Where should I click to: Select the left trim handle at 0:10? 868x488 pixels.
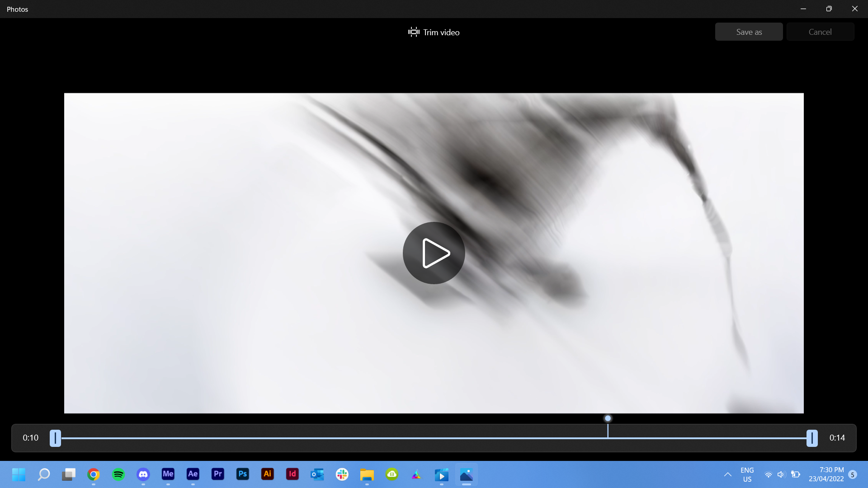tap(55, 438)
